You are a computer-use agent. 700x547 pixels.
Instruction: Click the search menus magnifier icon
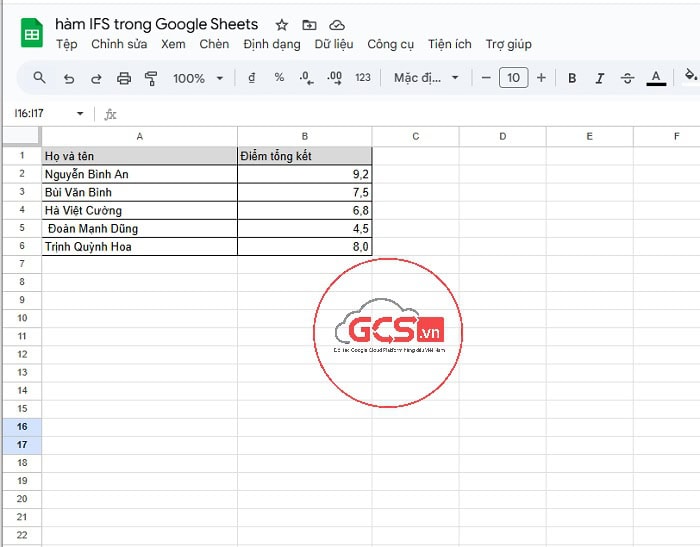pyautogui.click(x=40, y=78)
